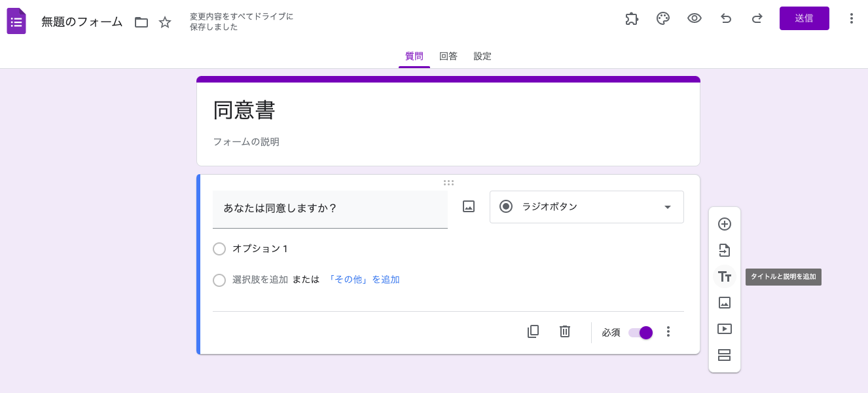Screen dimensions: 868x393
Task: Add a video from the side toolbar
Action: click(x=725, y=329)
